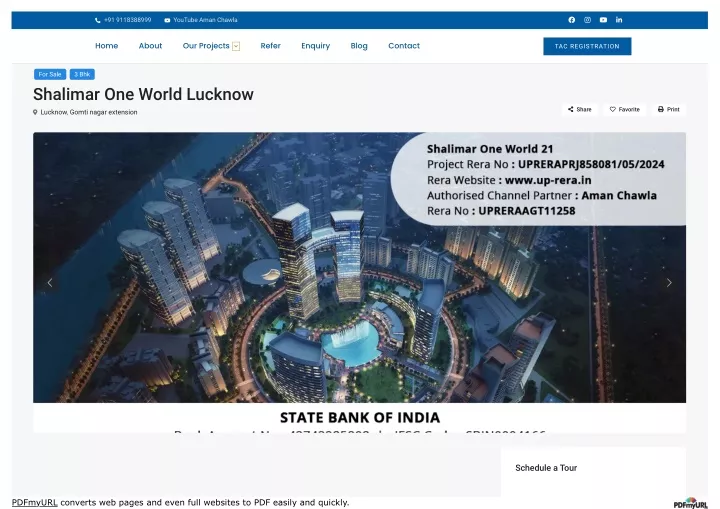Show next slide with right arrow
Image resolution: width=720 pixels, height=509 pixels.
tap(669, 283)
